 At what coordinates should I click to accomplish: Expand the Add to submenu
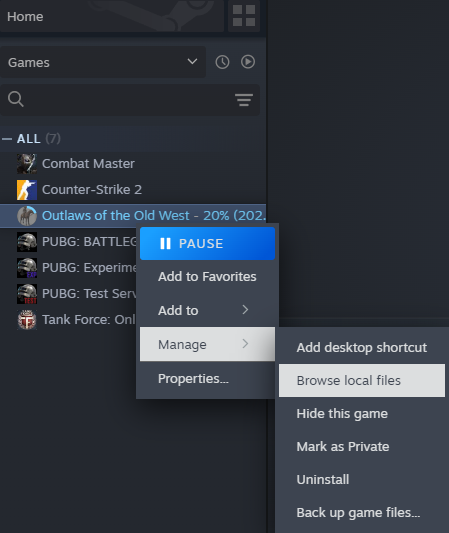click(207, 310)
